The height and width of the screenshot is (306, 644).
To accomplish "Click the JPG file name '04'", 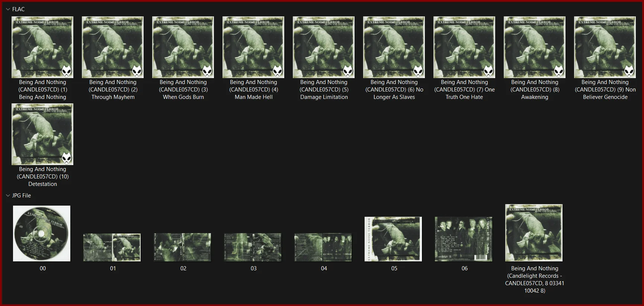I will 324,268.
